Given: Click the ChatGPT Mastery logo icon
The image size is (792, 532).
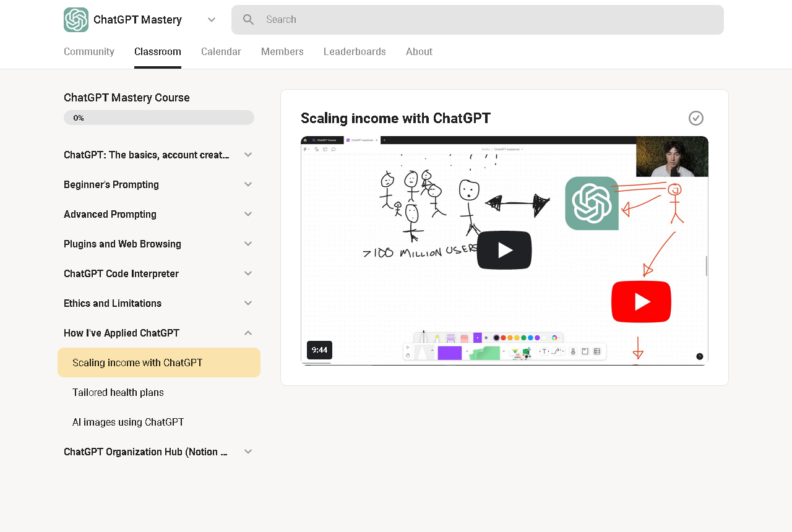Looking at the screenshot, I should pos(76,20).
